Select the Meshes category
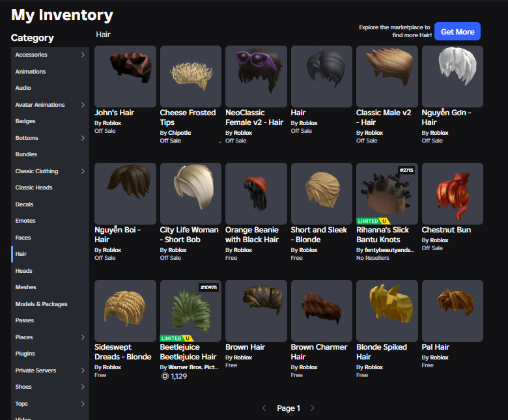Screen dimensions: 508x420 pyautogui.click(x=50, y=287)
